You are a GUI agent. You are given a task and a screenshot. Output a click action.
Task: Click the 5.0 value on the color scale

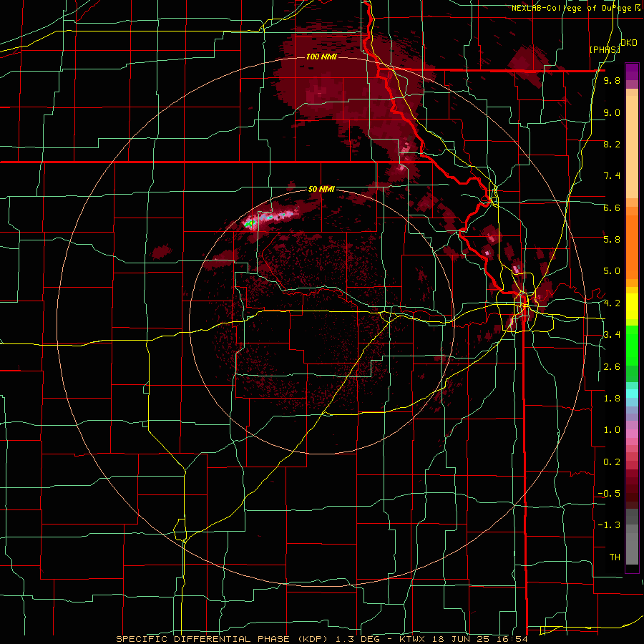coord(612,271)
